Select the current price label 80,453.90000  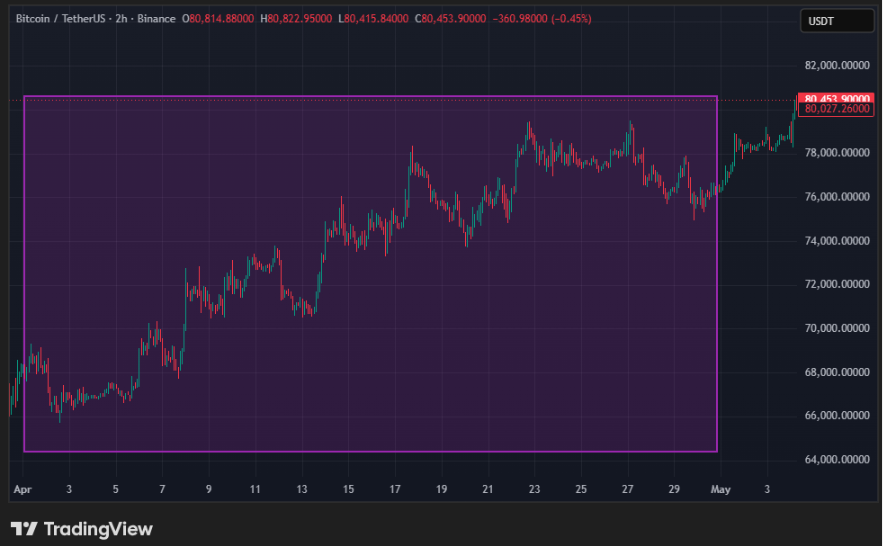836,97
